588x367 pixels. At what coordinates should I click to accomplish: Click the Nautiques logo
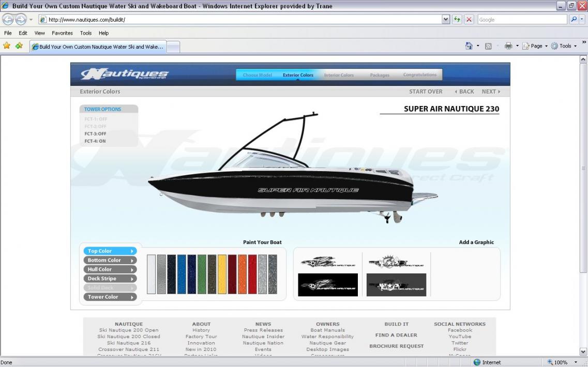[x=125, y=74]
